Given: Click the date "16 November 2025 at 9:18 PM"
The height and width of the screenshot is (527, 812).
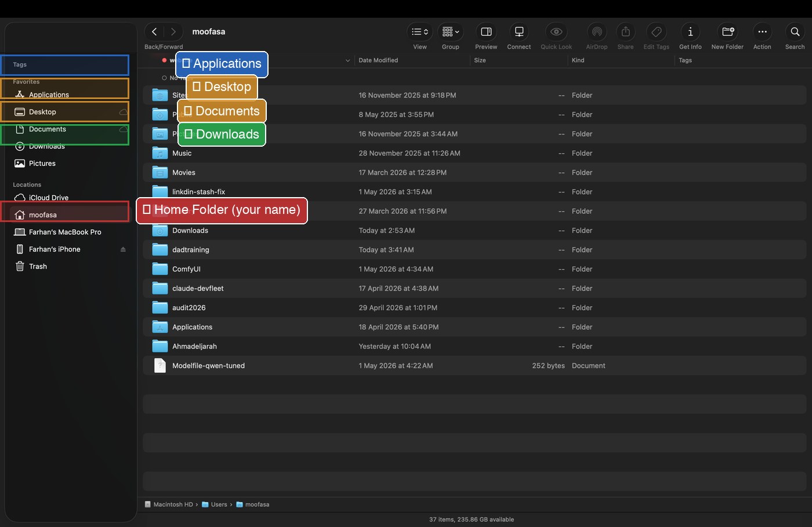Looking at the screenshot, I should tap(407, 95).
